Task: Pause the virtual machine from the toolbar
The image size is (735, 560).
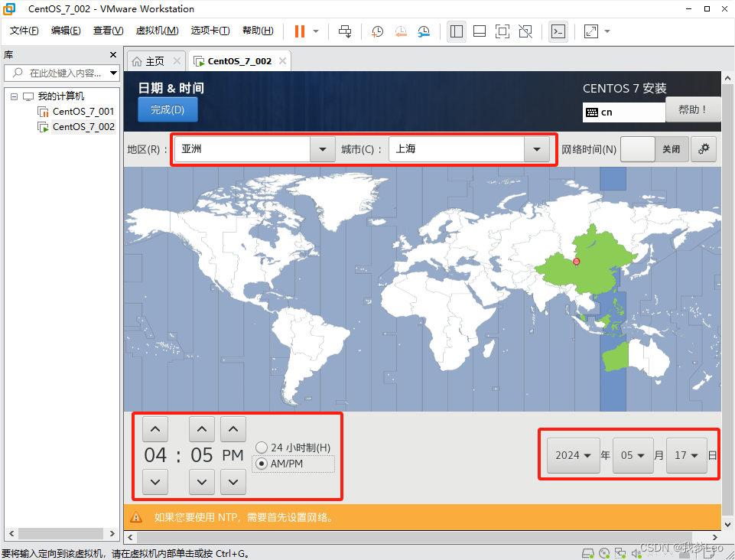Action: (300, 31)
